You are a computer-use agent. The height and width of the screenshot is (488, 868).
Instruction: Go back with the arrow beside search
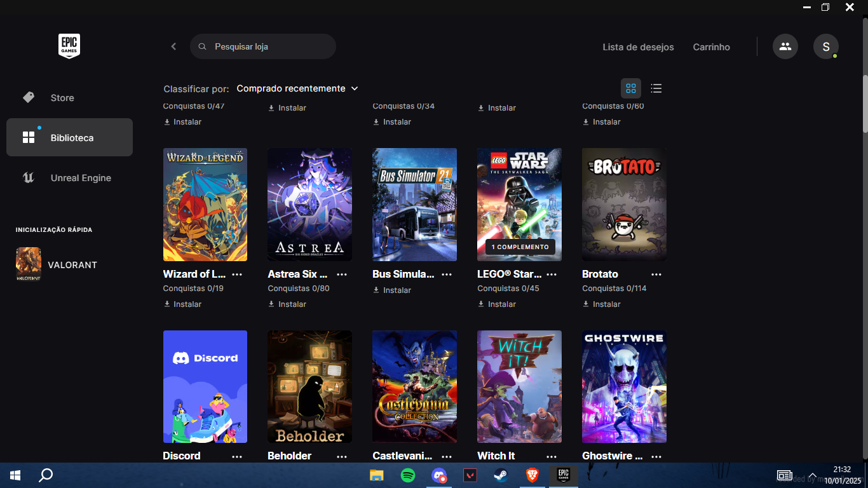tap(173, 46)
